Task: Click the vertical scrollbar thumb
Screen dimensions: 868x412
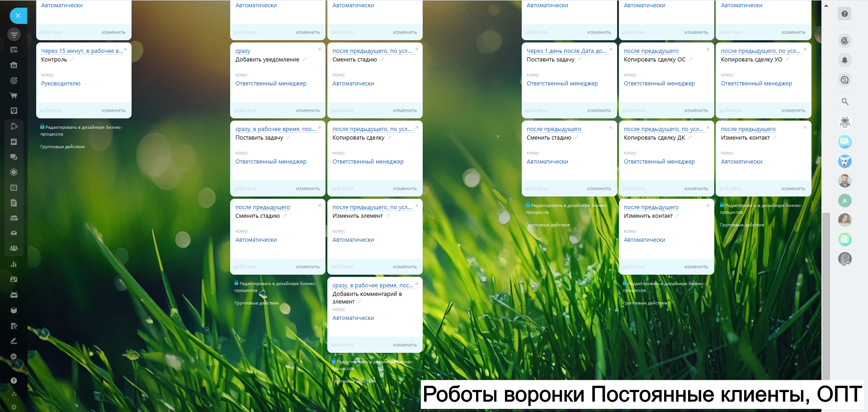Action: coord(826,296)
